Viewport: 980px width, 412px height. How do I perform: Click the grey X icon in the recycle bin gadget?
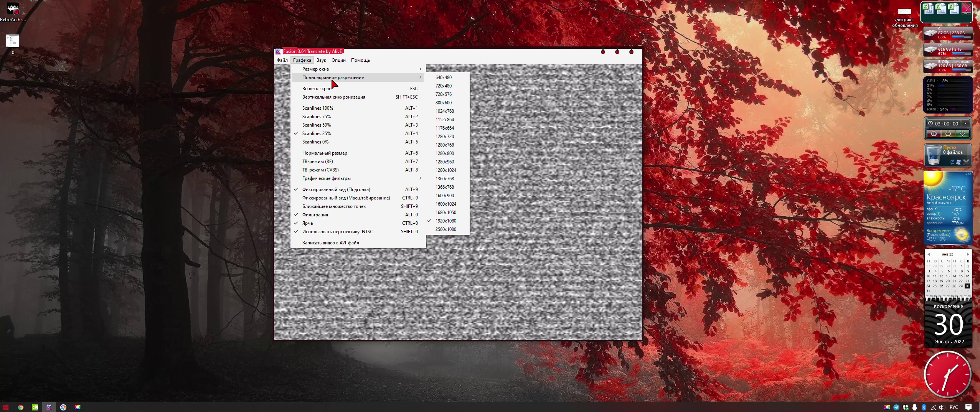966,162
